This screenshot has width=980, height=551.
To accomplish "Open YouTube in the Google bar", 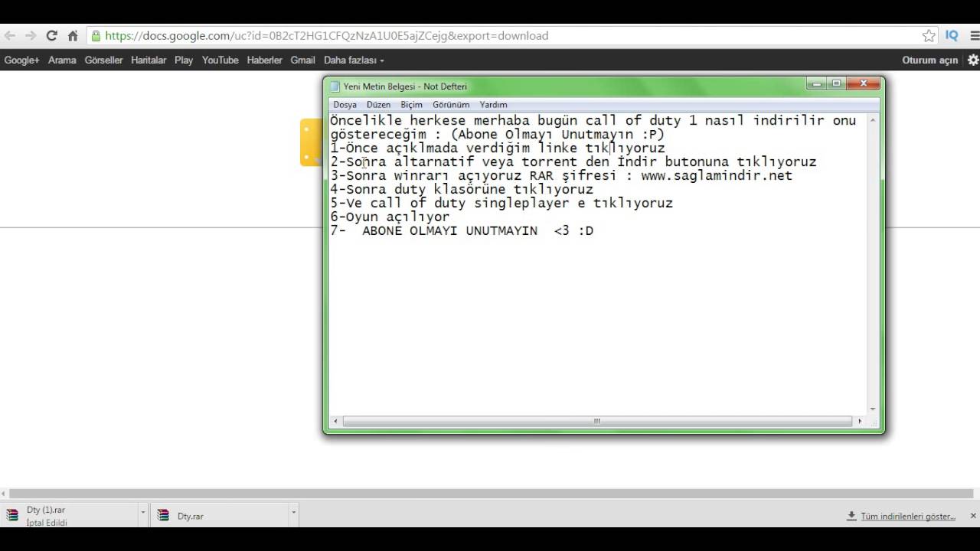I will 220,60.
